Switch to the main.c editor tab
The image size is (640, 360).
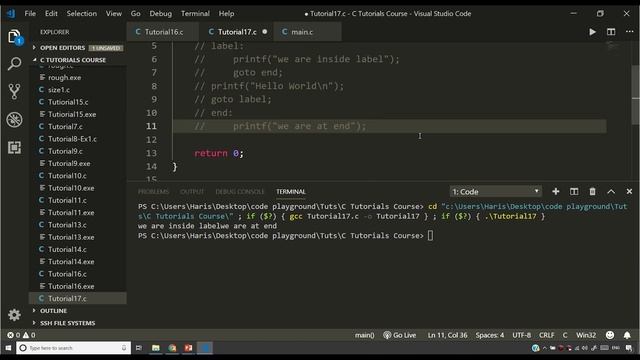click(307, 32)
